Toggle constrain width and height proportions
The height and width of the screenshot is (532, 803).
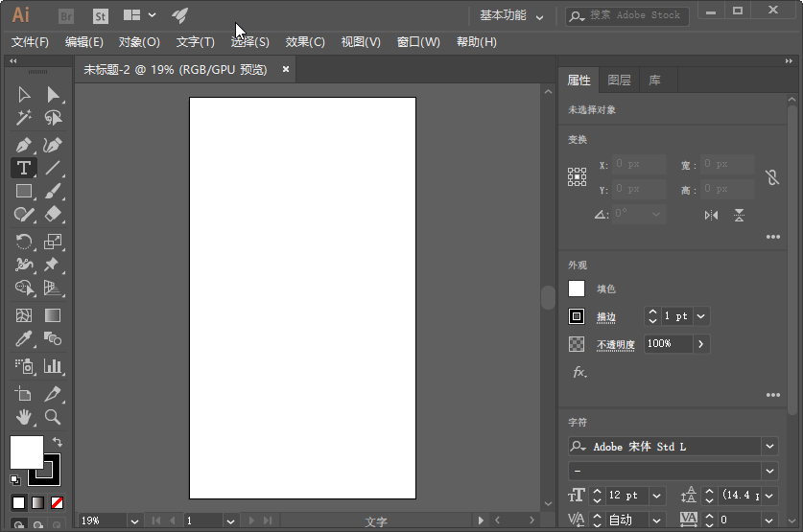pos(771,177)
